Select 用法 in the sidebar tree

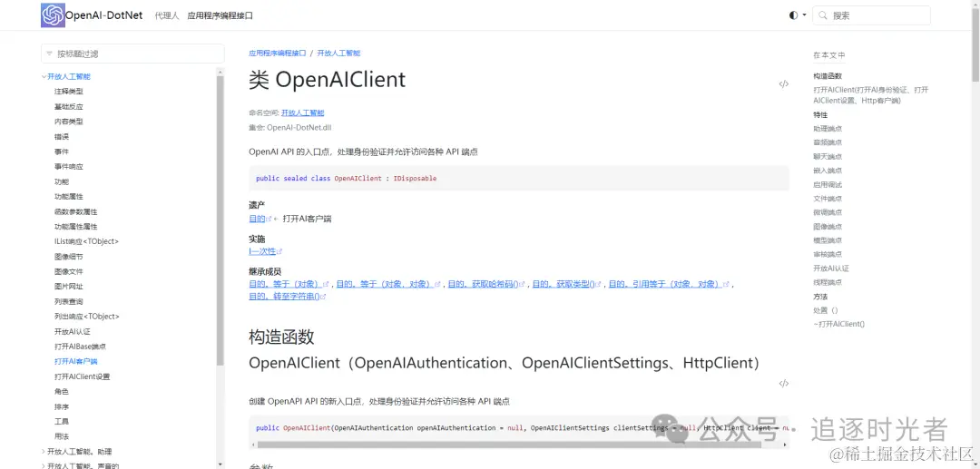(62, 436)
